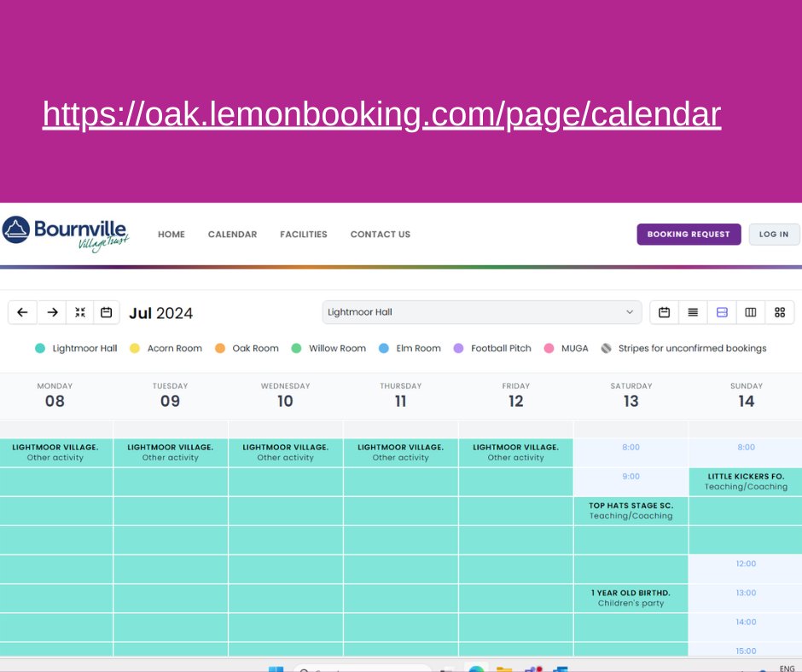The image size is (802, 672).
Task: Open Friday Lightmoor Village Other activity booking
Action: [x=516, y=452]
